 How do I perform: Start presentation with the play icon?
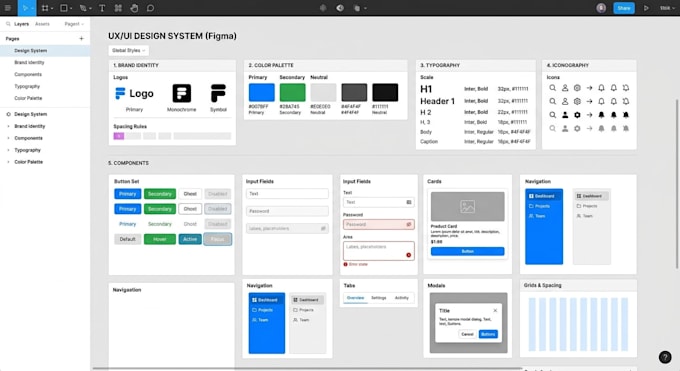[646, 8]
